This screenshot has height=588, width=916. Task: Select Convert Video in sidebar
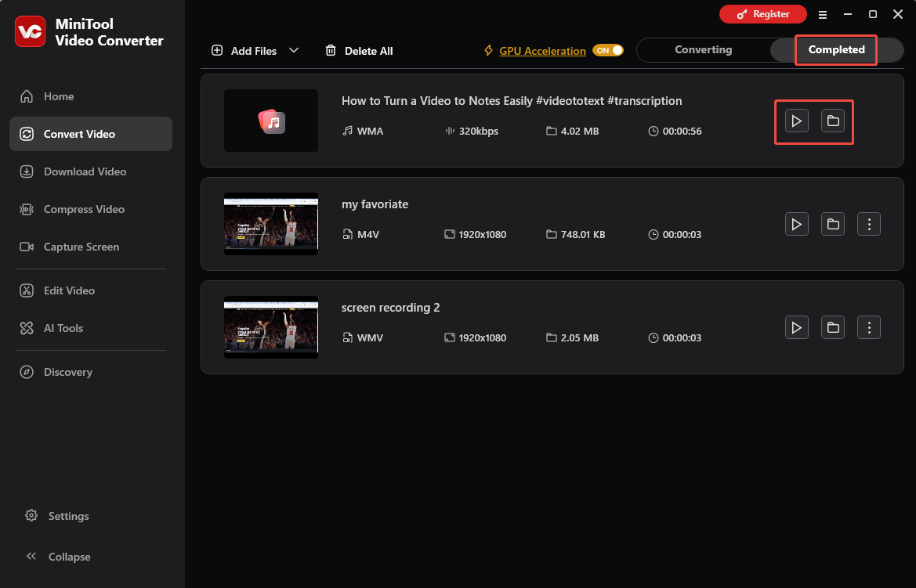91,134
